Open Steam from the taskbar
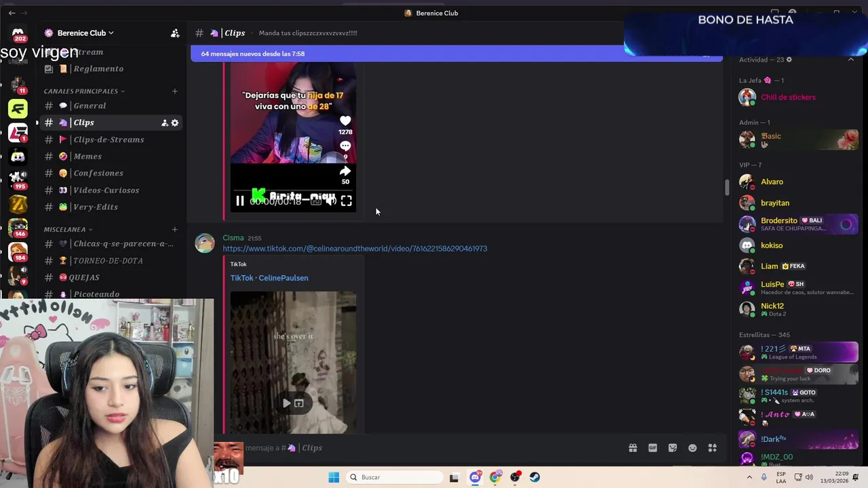 [x=535, y=477]
